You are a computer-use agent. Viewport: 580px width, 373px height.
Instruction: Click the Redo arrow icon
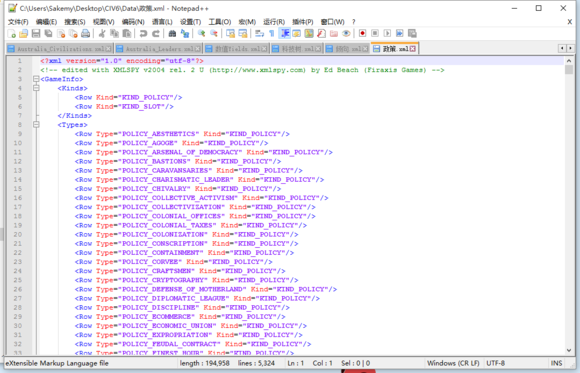pos(156,34)
